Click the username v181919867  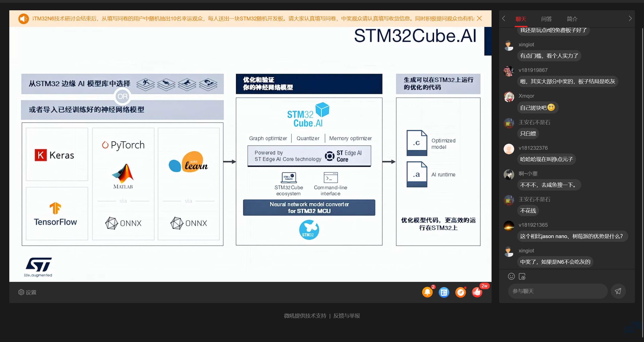tap(533, 70)
